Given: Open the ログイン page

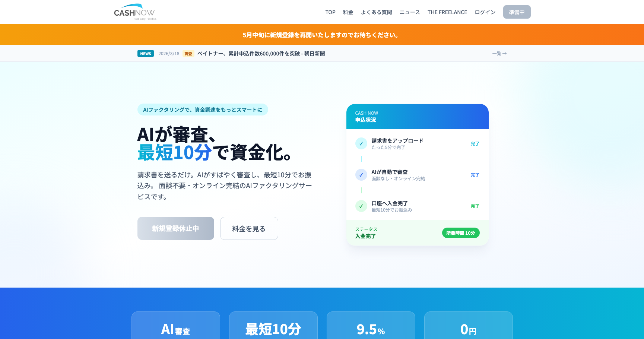Looking at the screenshot, I should tap(485, 12).
